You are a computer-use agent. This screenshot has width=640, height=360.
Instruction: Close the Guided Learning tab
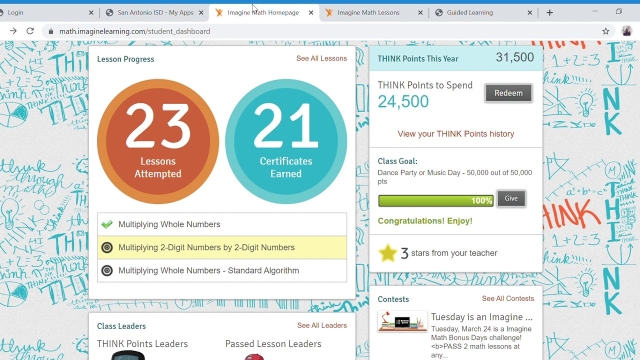coord(529,13)
